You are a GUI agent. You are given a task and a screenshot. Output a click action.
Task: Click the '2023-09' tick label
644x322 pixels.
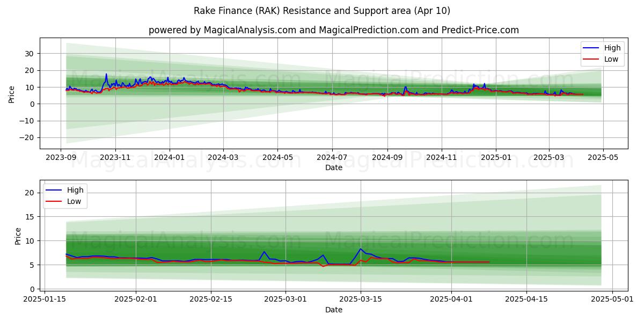coord(61,158)
